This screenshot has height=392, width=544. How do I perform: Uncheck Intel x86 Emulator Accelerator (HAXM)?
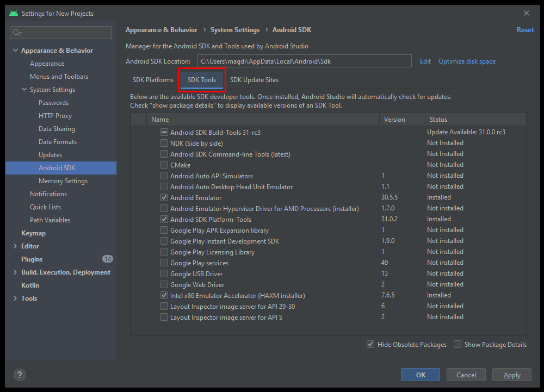pyautogui.click(x=164, y=295)
